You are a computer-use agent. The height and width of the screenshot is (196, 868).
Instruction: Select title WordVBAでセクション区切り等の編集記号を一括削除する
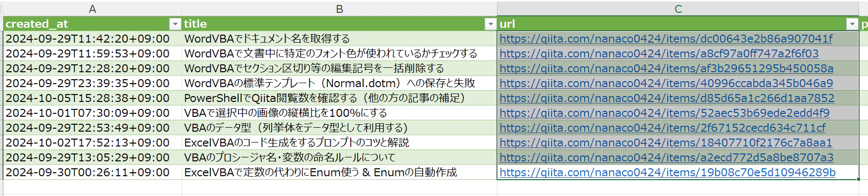339,68
